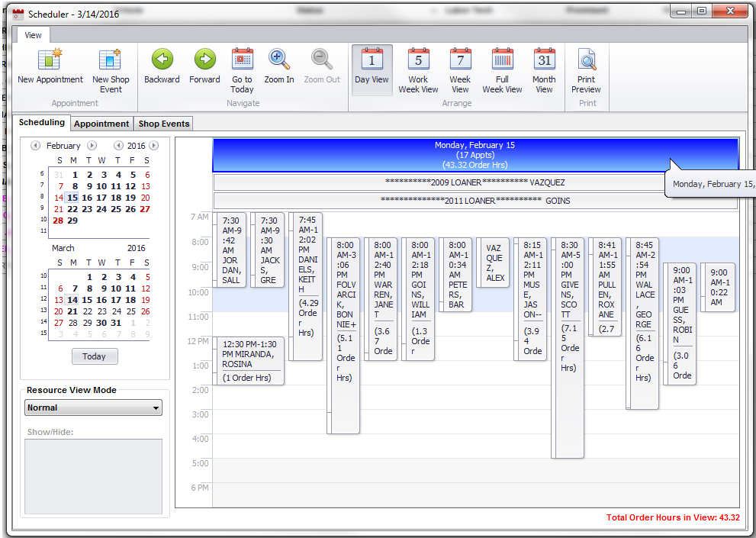
Task: Navigate Backward in the scheduler
Action: (x=162, y=66)
